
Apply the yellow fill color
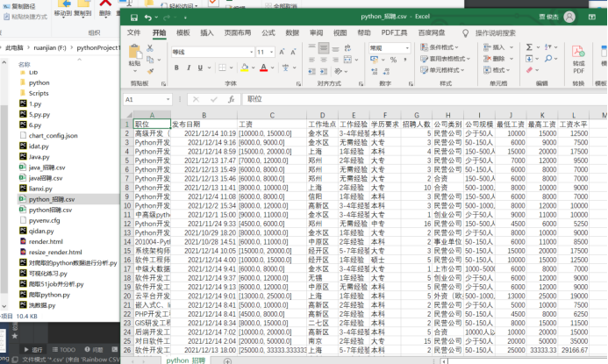click(x=244, y=68)
